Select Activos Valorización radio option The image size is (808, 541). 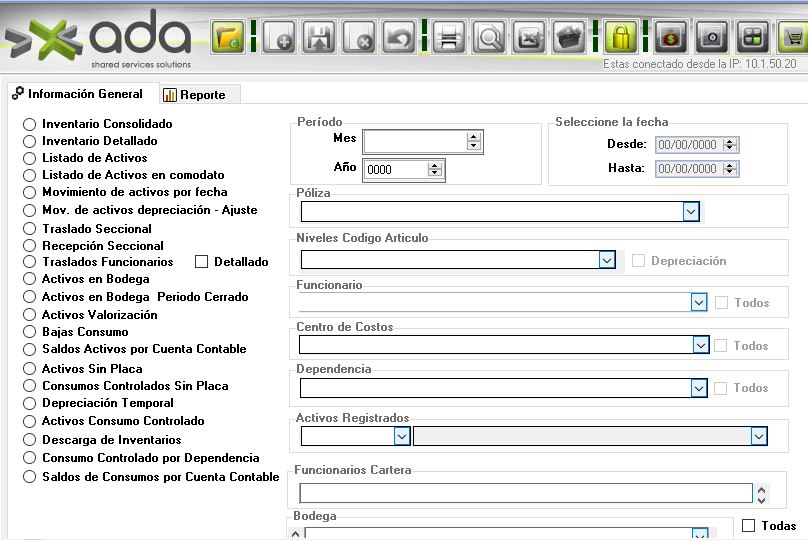(29, 315)
